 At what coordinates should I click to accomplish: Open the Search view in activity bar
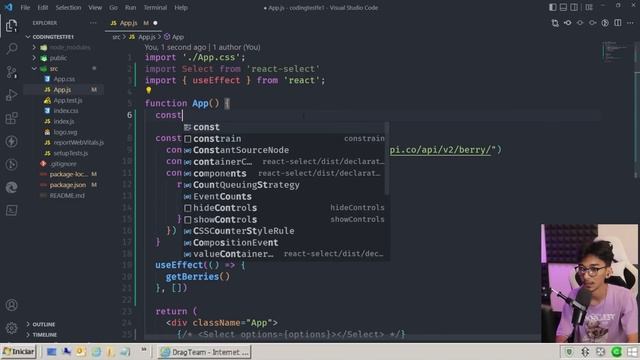pyautogui.click(x=11, y=49)
